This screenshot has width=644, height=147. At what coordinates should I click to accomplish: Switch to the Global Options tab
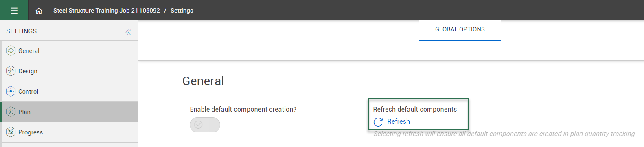point(460,30)
